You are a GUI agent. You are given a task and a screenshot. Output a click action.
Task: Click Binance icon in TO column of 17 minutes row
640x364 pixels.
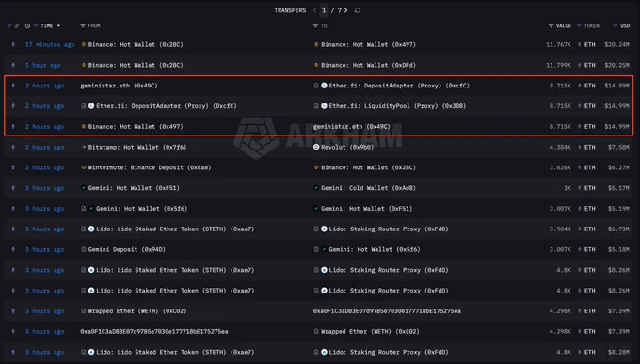316,44
